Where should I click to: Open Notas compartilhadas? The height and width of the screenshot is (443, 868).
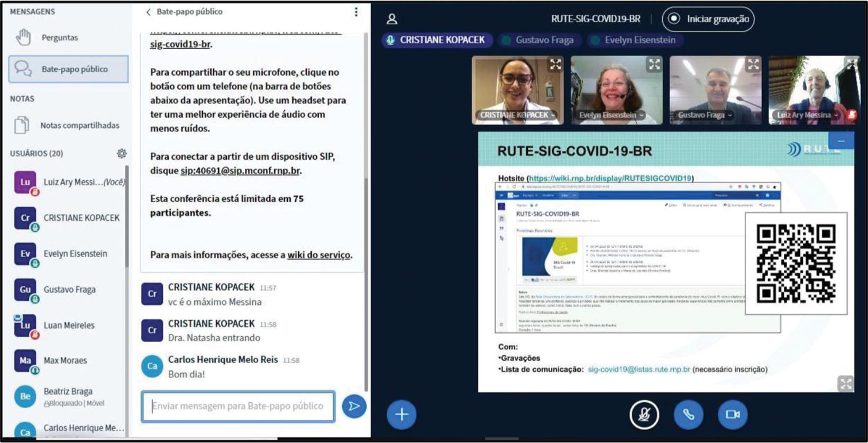pos(79,125)
